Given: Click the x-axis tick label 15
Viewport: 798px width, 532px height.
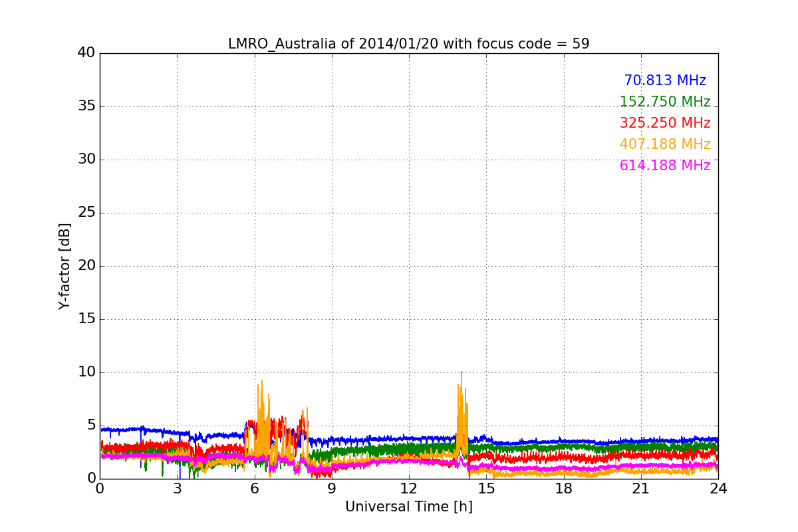Looking at the screenshot, I should [486, 488].
